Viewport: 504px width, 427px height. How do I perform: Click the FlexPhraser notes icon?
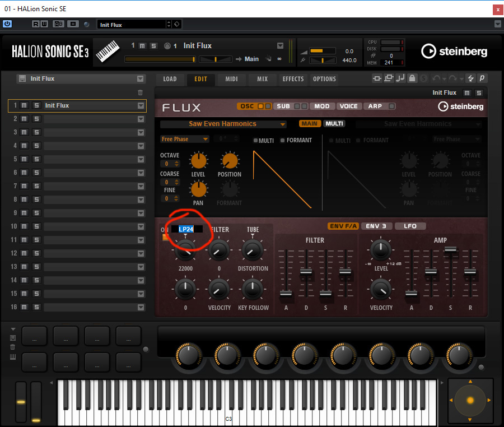pos(400,78)
